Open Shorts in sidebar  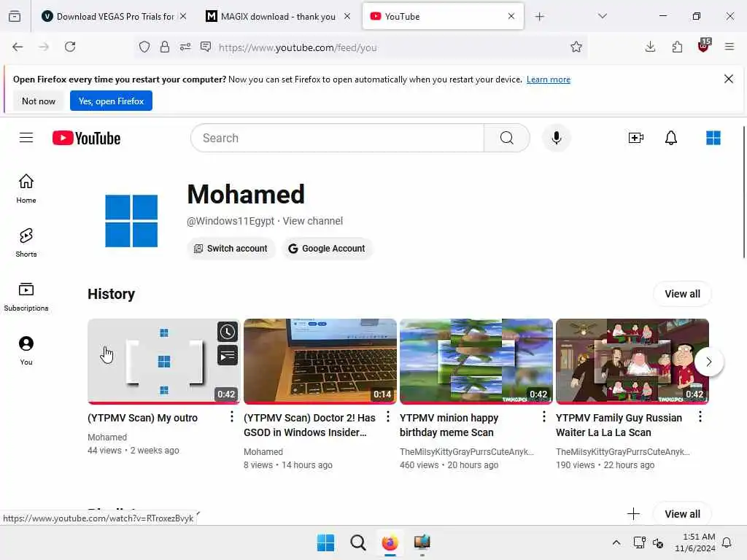[x=26, y=242]
